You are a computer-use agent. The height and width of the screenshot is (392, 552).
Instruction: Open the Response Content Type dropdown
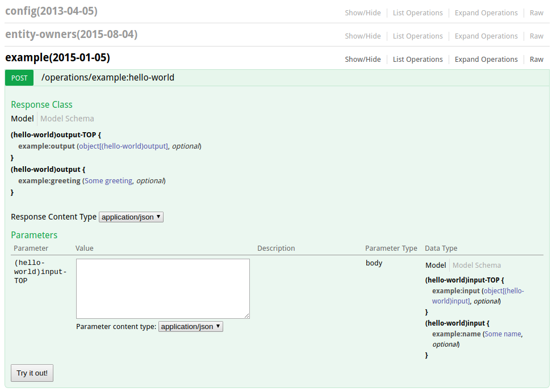(x=131, y=217)
